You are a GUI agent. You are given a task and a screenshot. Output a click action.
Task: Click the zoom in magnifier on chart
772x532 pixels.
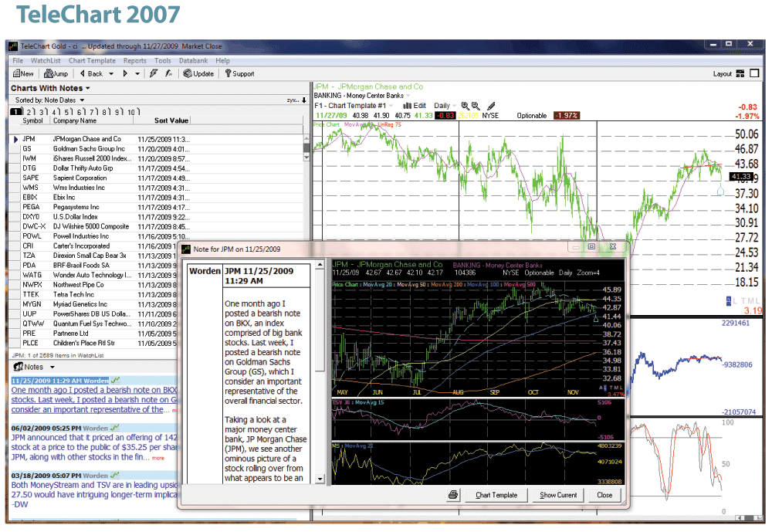click(465, 106)
